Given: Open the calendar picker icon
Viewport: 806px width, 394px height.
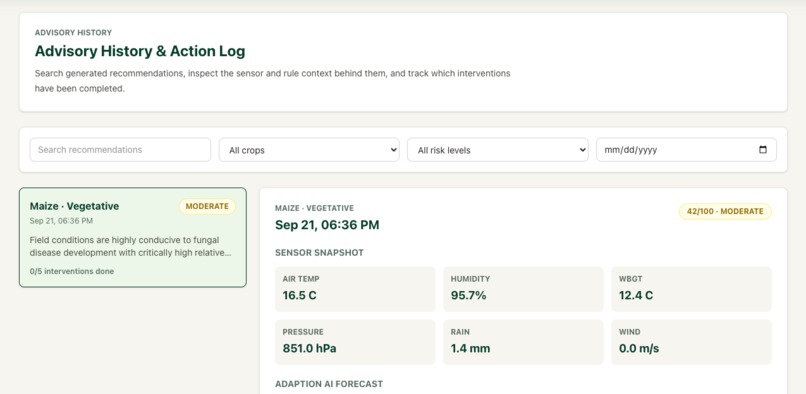Looking at the screenshot, I should coord(763,150).
